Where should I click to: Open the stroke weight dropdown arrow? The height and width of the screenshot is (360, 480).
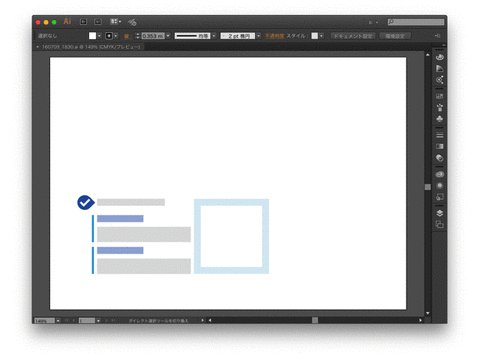coord(168,36)
